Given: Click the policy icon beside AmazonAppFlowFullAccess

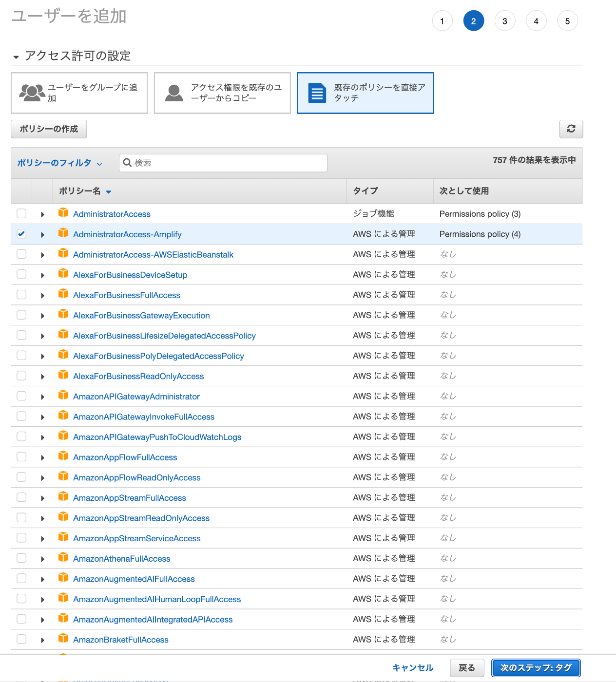Looking at the screenshot, I should click(x=63, y=456).
